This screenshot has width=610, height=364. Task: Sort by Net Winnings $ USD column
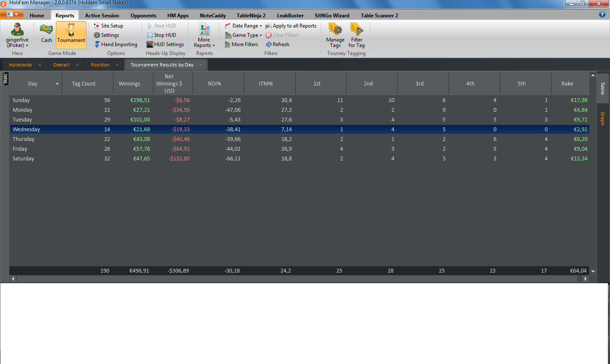(x=173, y=84)
